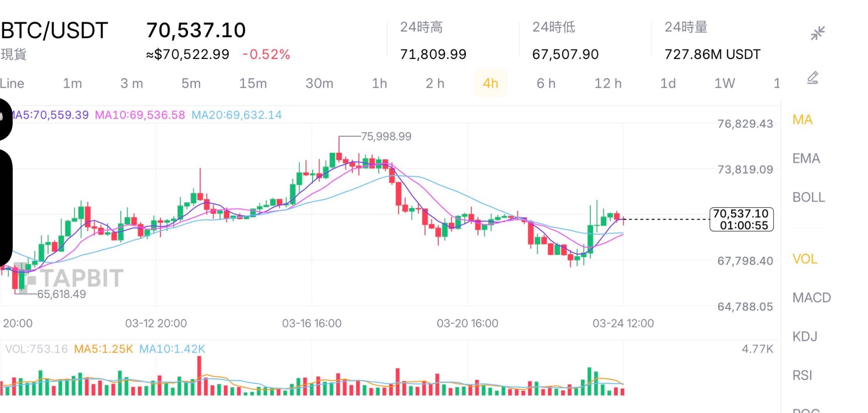
Task: Switch to the 1h timeframe
Action: click(379, 84)
